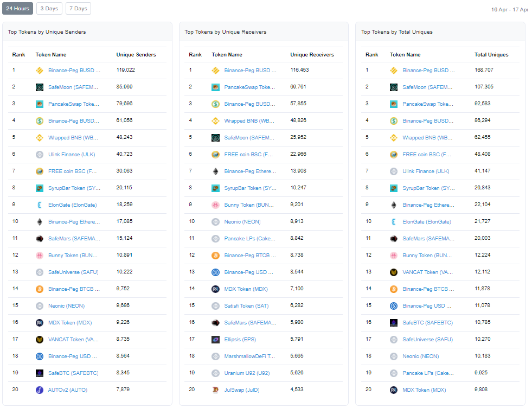Click the Top Tokens by Unique Senders title
This screenshot has width=532, height=408.
pyautogui.click(x=47, y=32)
